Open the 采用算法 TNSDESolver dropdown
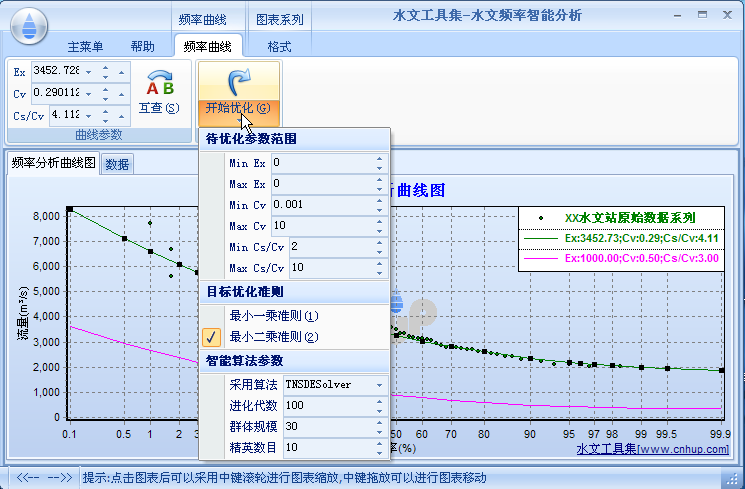This screenshot has width=745, height=489. tap(379, 384)
